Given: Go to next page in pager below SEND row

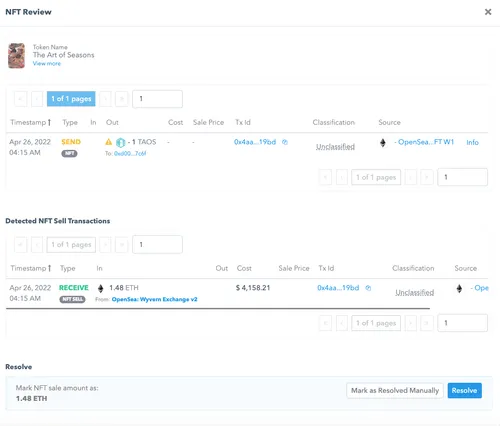Looking at the screenshot, I should pyautogui.click(x=410, y=177).
